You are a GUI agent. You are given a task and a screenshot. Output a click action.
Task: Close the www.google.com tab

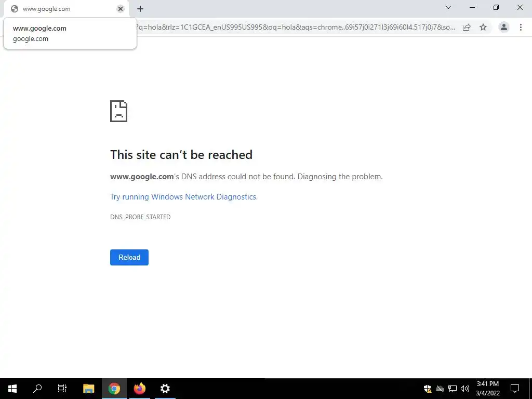(121, 9)
